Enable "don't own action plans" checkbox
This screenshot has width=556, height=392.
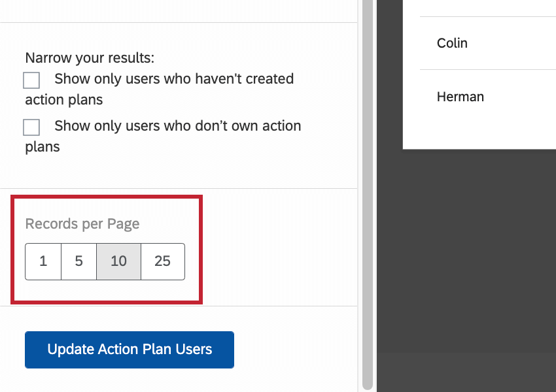31,127
